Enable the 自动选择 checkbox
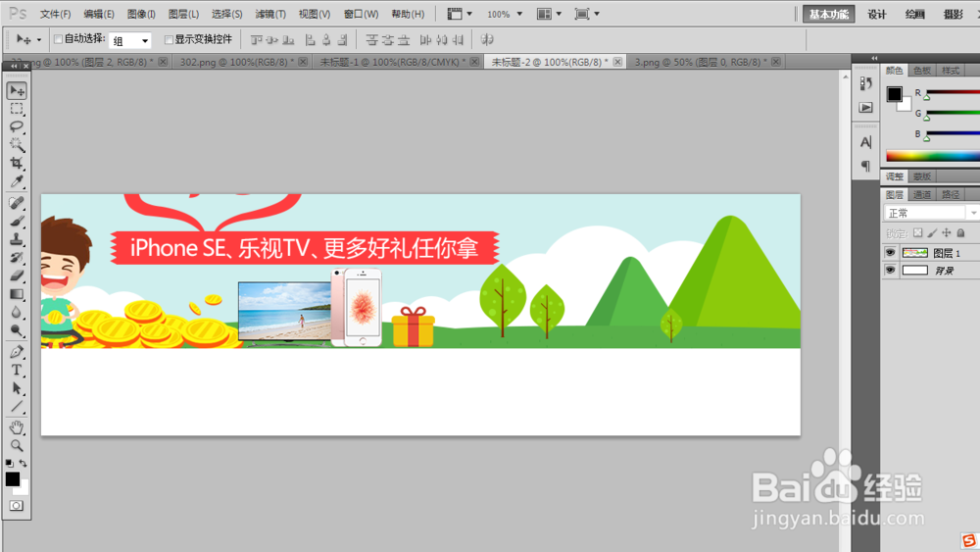Screen dimensions: 980x552 [x=58, y=39]
